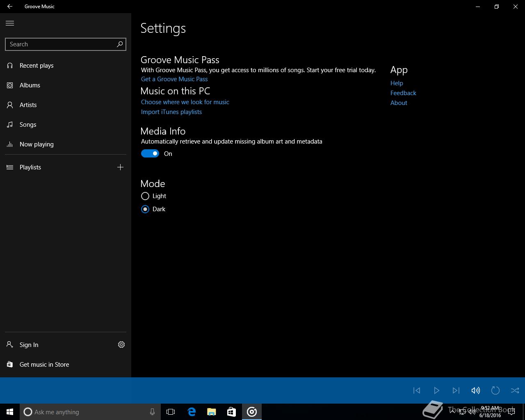Open Microsoft Edge from the taskbar
This screenshot has width=525, height=420.
click(x=192, y=412)
